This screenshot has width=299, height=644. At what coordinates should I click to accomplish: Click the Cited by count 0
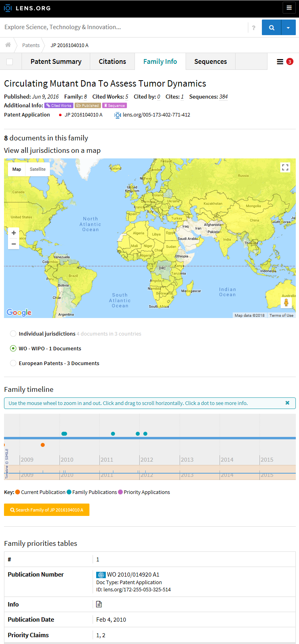(x=158, y=97)
